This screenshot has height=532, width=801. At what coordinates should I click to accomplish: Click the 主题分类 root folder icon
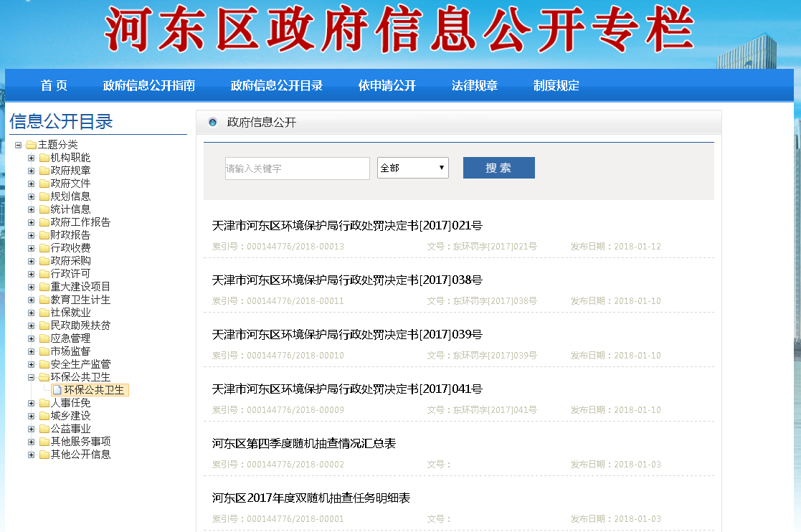31,145
